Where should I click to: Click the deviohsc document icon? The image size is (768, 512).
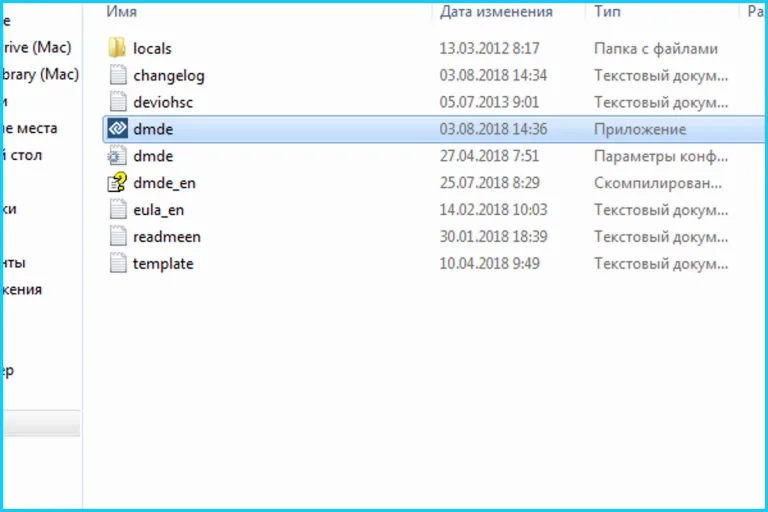(x=118, y=102)
